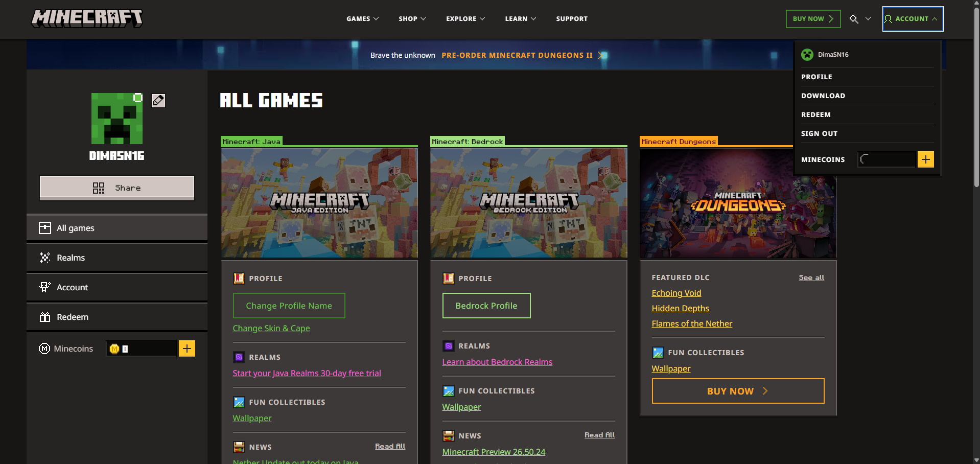Click Change Profile Name button
This screenshot has width=980, height=464.
[x=289, y=306]
